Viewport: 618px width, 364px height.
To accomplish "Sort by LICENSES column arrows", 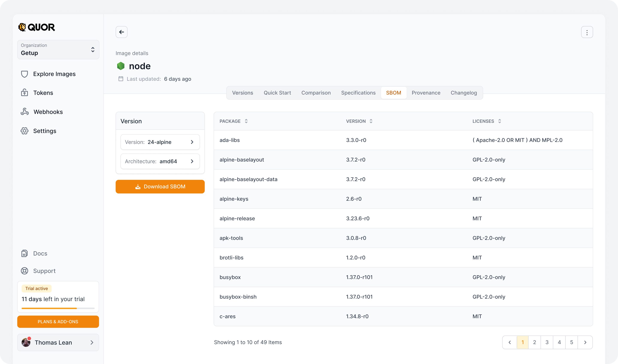I will 499,121.
